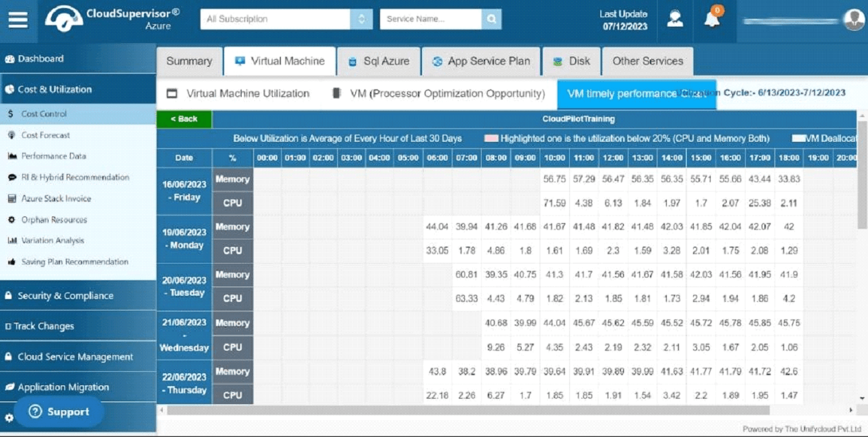Collapse the Cost & Utilization section
The width and height of the screenshot is (868, 437).
[x=78, y=89]
